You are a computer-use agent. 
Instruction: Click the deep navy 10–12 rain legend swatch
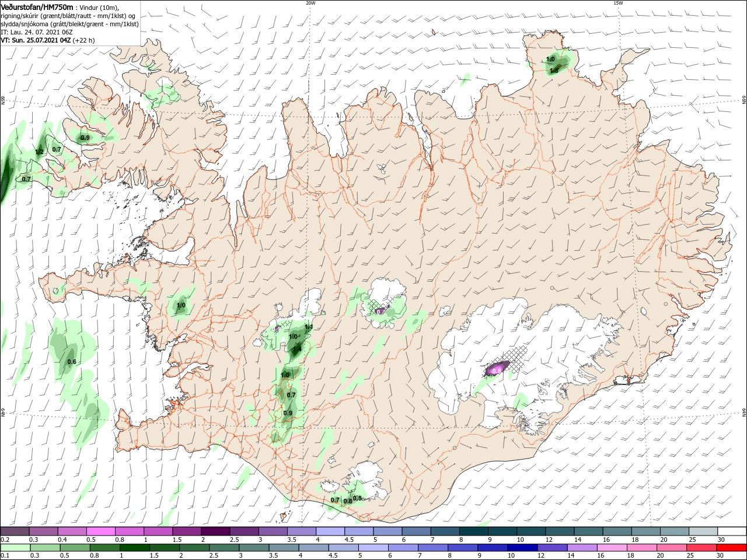click(x=522, y=548)
